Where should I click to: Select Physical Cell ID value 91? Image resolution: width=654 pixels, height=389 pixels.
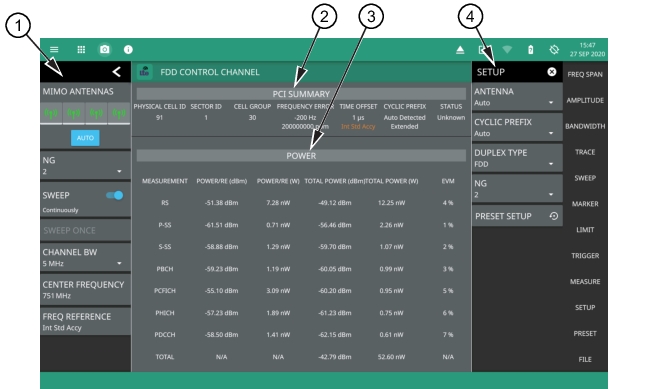tap(159, 118)
